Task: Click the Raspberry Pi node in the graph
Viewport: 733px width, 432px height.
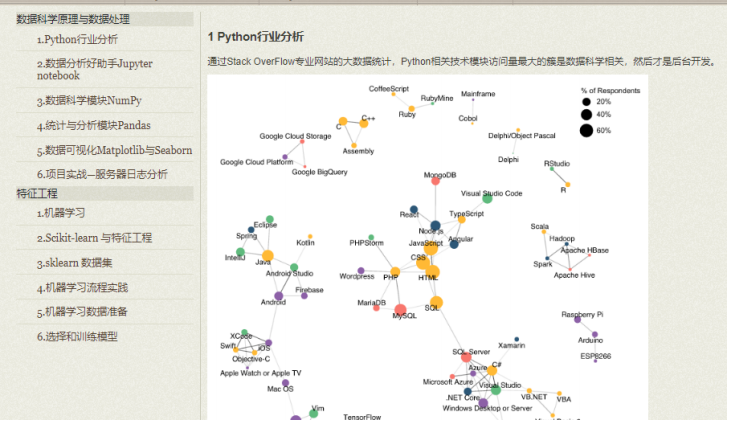Action: click(x=577, y=319)
